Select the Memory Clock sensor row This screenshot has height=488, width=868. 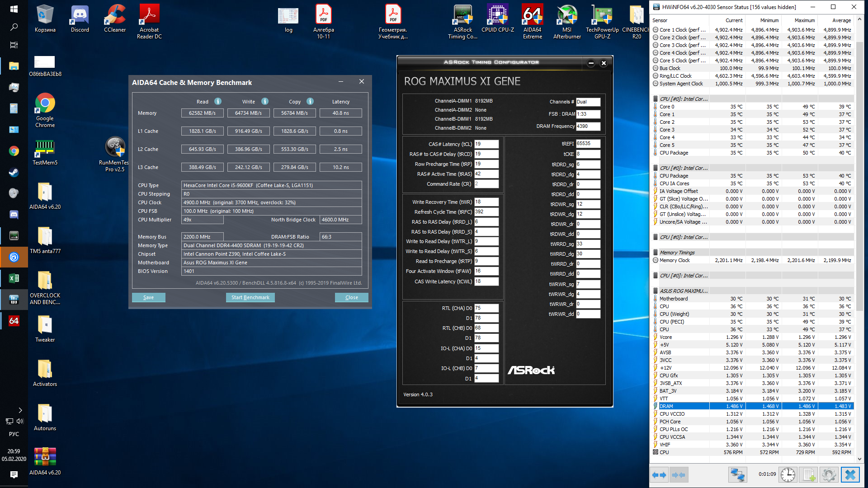coord(675,260)
